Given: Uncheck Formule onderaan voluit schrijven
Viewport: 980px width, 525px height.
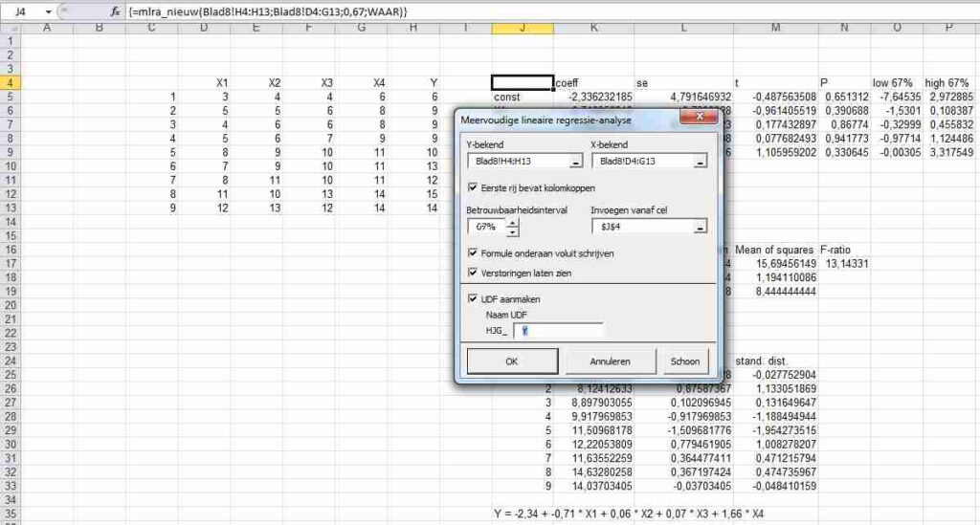Looking at the screenshot, I should click(474, 252).
